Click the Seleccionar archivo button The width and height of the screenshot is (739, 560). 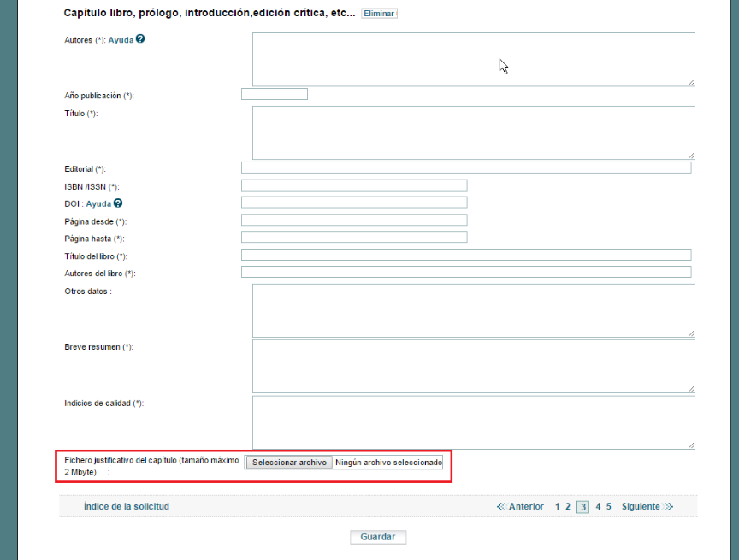click(289, 463)
